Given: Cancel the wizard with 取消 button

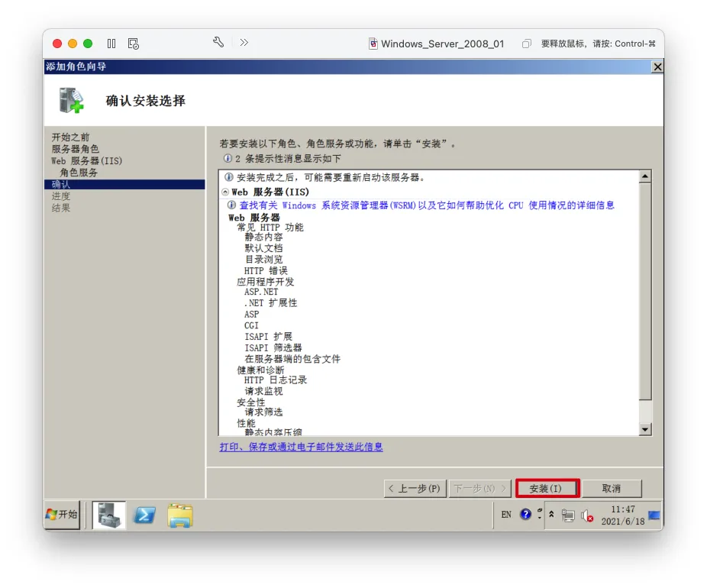Looking at the screenshot, I should [x=612, y=489].
